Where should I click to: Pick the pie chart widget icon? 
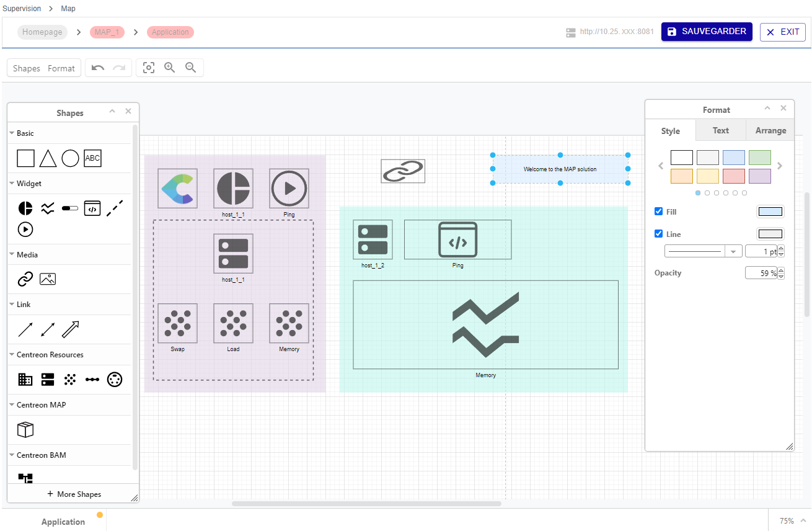coord(25,208)
